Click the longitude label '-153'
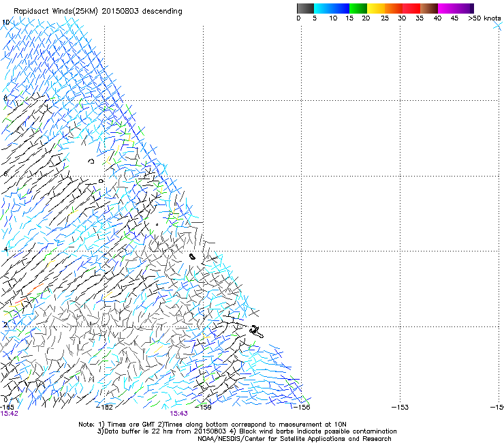Viewport: 504px width, 443px height. pyautogui.click(x=400, y=407)
